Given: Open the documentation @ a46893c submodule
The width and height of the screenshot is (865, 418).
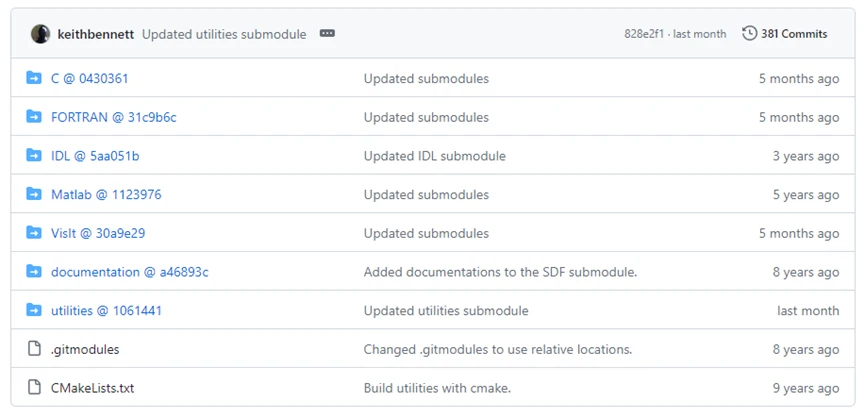Looking at the screenshot, I should [129, 272].
